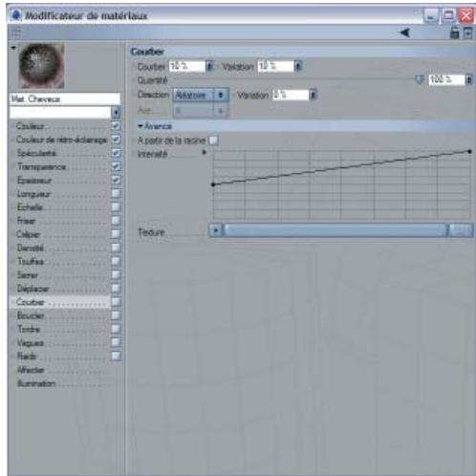Screen dimensions: 476x476
Task: Toggle A partir de la racine checkbox
Action: click(213, 141)
